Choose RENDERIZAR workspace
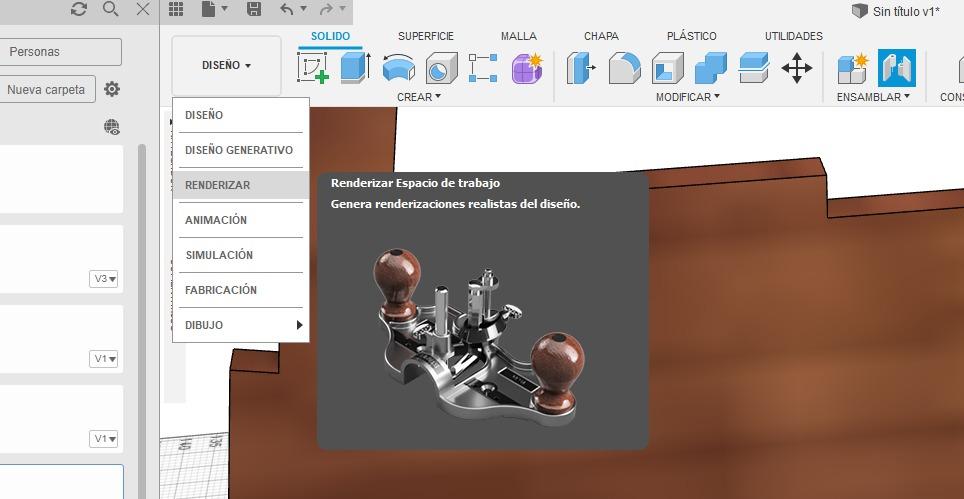This screenshot has height=499, width=964. (240, 185)
